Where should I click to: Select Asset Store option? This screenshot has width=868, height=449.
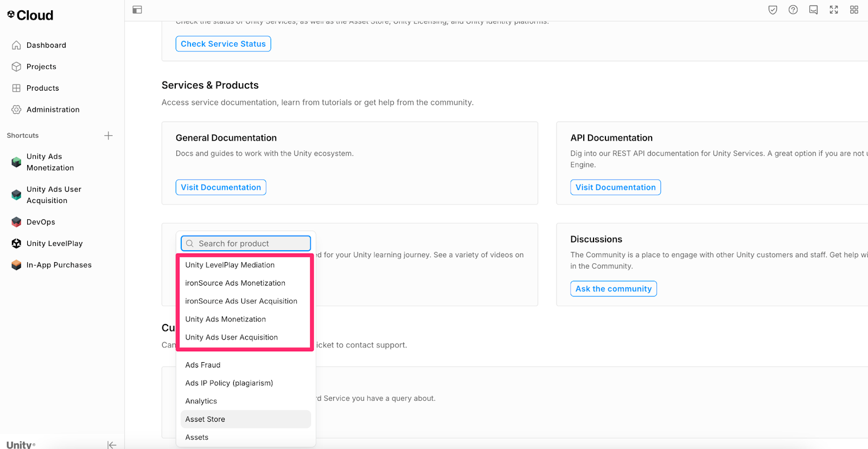point(246,419)
